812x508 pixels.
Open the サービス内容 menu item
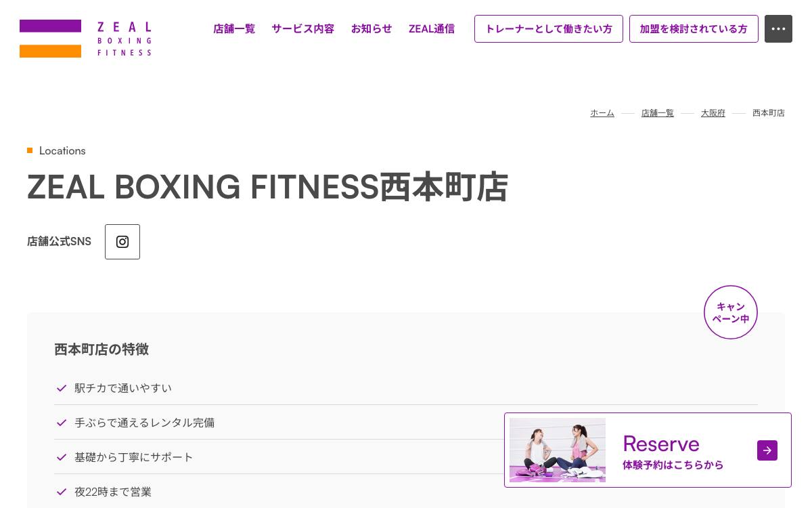click(303, 28)
